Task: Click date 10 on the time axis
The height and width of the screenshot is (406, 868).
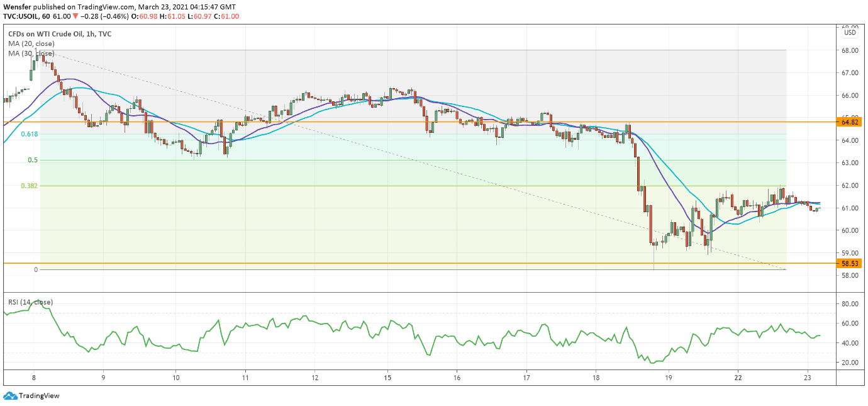Action: click(x=175, y=378)
